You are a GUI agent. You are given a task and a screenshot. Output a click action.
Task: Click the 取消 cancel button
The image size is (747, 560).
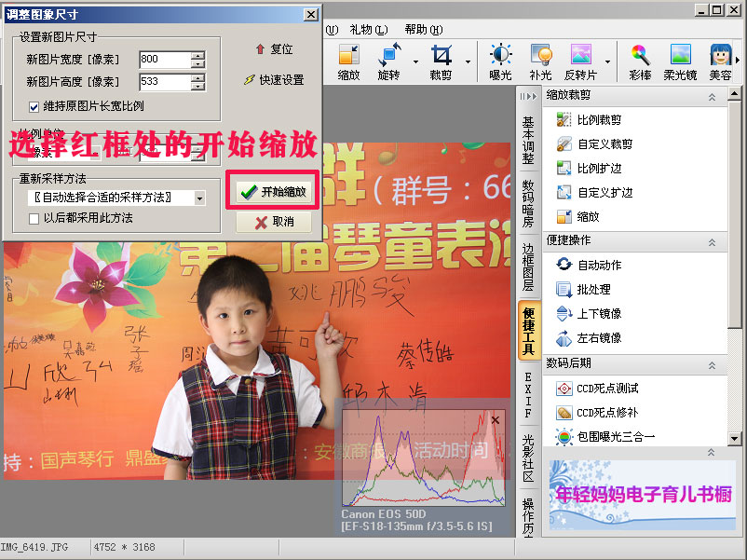274,222
